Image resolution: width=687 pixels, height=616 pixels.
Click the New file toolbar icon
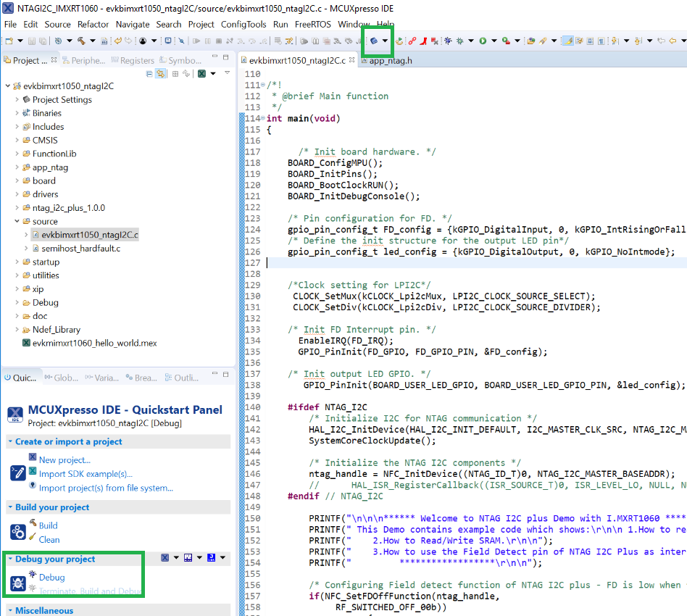click(x=9, y=41)
